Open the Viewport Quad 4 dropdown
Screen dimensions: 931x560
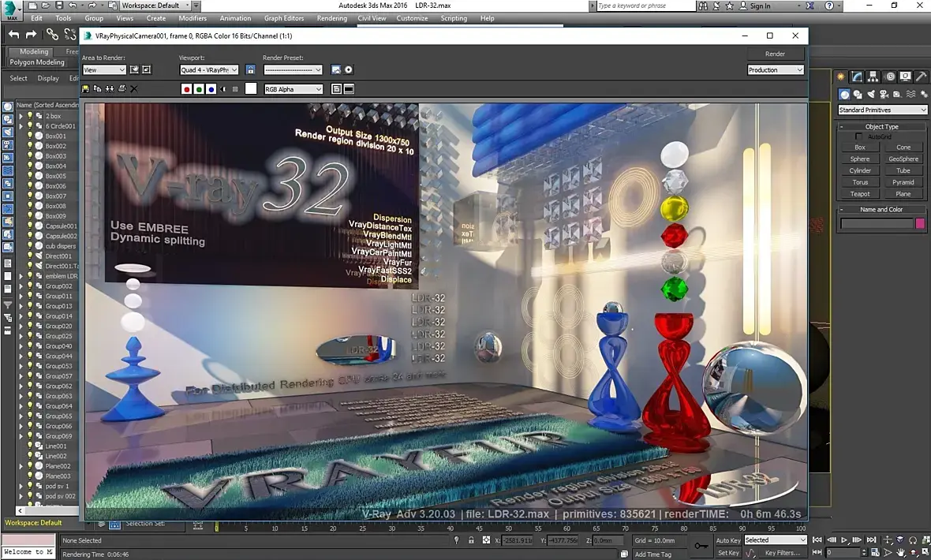point(209,70)
